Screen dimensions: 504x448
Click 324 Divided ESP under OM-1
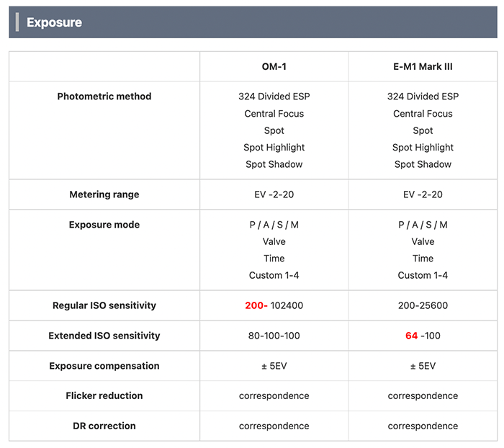(274, 97)
